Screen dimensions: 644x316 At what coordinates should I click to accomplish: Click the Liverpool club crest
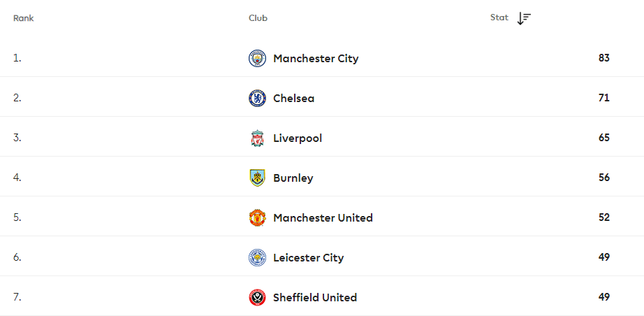pyautogui.click(x=257, y=138)
